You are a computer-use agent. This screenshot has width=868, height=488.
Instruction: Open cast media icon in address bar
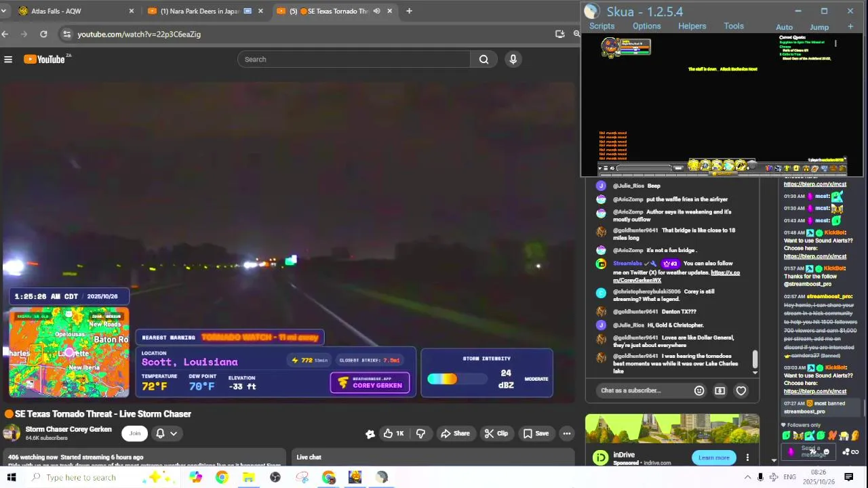pos(559,34)
